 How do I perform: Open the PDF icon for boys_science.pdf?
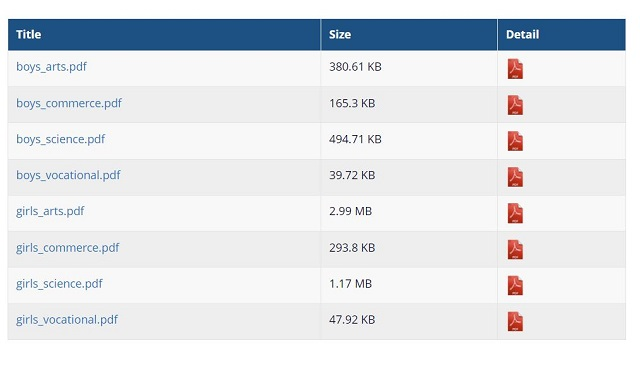tap(515, 141)
